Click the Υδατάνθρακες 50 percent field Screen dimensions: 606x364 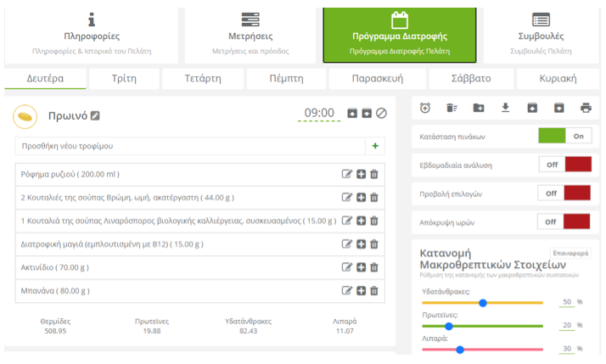click(567, 302)
